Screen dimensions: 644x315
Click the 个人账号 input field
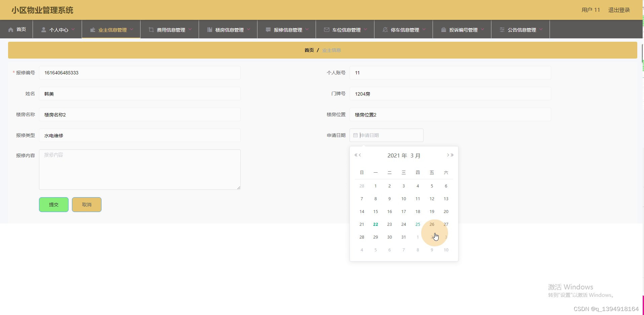coord(450,73)
